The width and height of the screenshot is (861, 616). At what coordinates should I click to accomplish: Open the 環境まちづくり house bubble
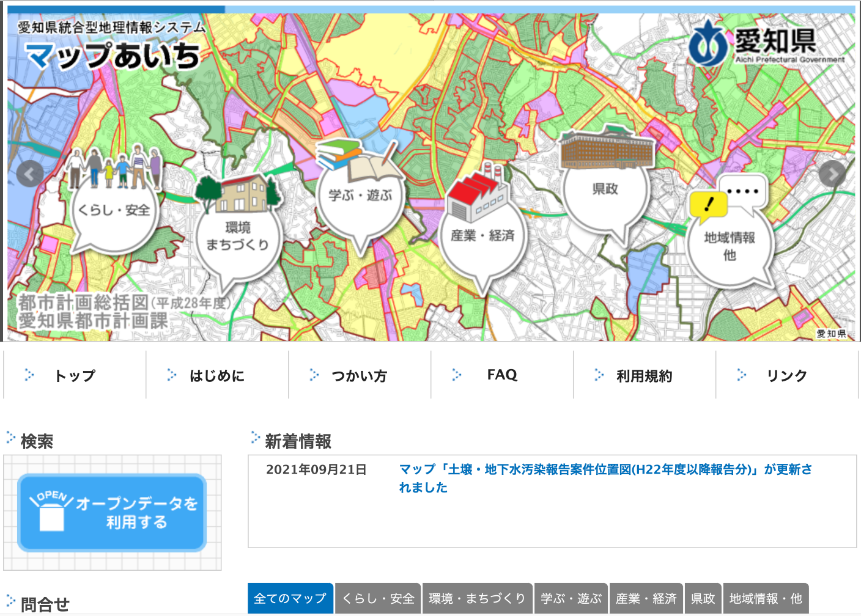point(238,235)
